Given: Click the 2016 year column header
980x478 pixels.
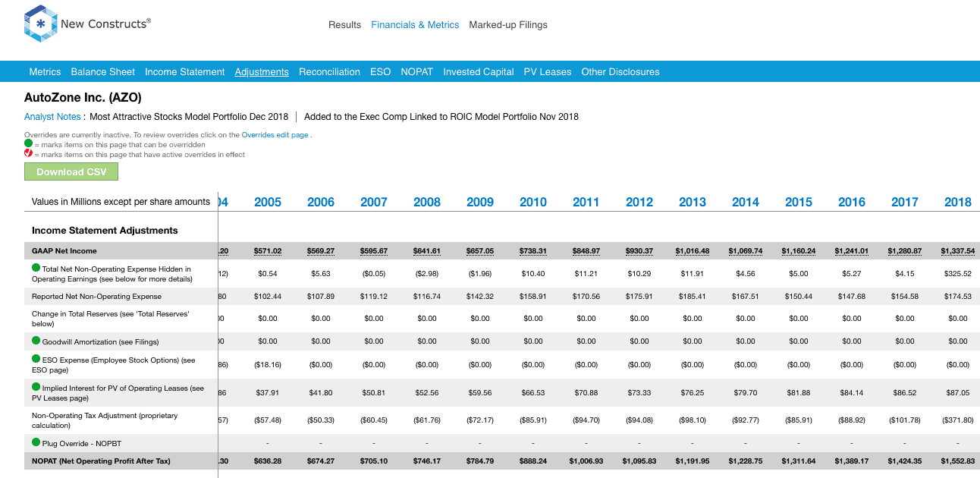Looking at the screenshot, I should coord(852,202).
